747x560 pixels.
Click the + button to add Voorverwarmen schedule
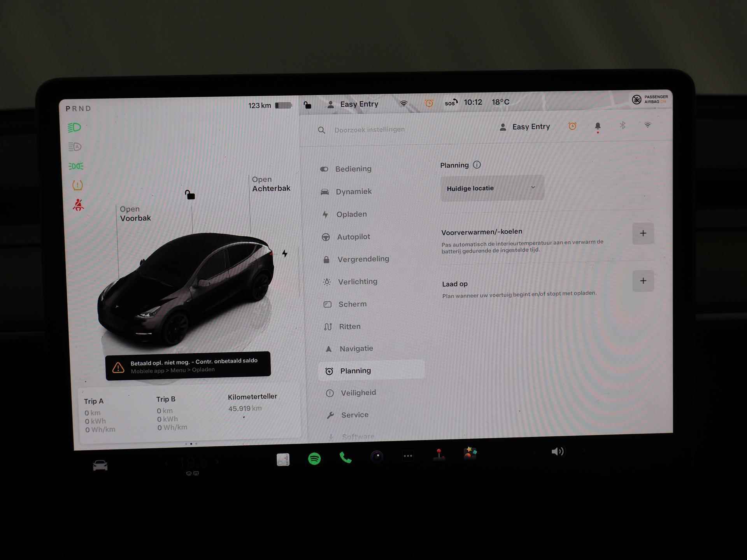click(644, 233)
